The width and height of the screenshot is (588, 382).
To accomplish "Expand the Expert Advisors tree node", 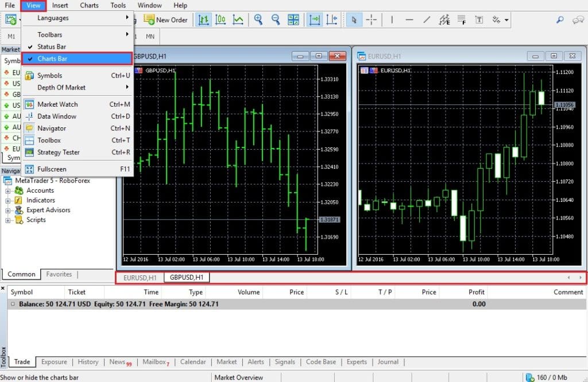I will click(x=7, y=211).
